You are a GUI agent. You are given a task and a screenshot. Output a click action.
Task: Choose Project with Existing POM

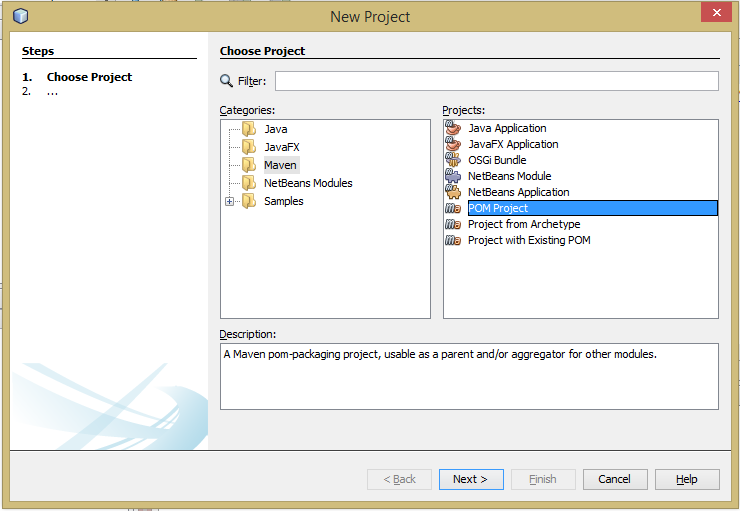click(529, 240)
